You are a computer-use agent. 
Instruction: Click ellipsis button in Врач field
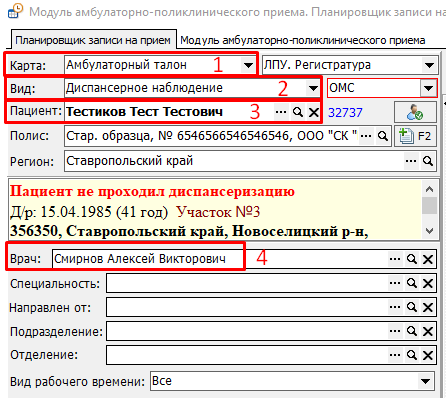coord(395,259)
